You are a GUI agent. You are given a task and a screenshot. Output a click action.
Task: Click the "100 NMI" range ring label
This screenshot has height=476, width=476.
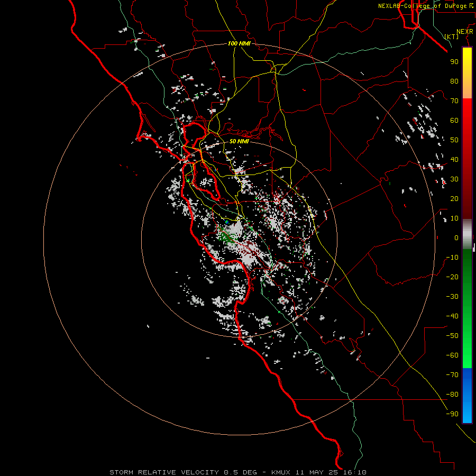pos(239,43)
